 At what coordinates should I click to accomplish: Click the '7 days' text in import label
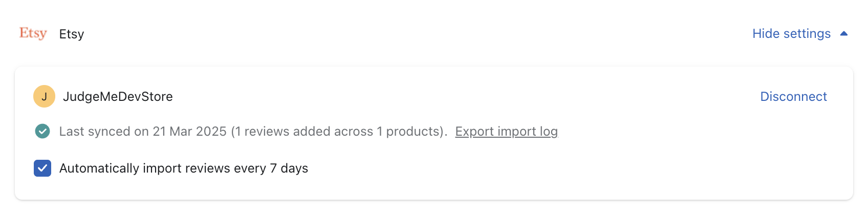point(289,168)
